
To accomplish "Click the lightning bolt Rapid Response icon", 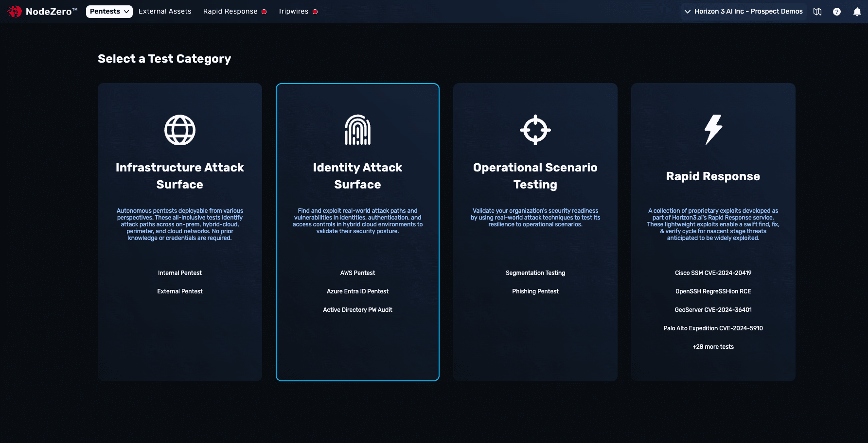I will pyautogui.click(x=713, y=130).
